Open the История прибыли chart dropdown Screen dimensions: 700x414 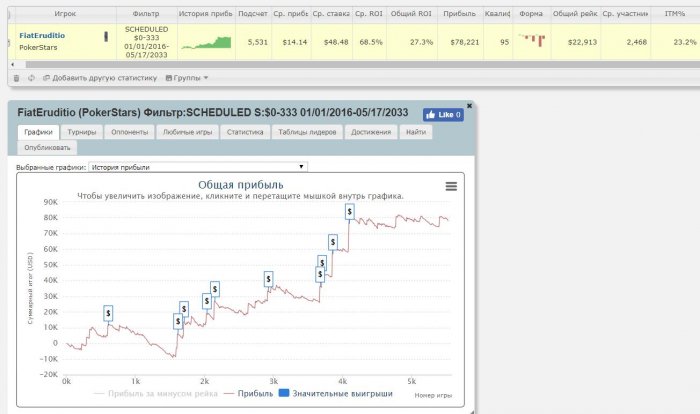(x=198, y=167)
